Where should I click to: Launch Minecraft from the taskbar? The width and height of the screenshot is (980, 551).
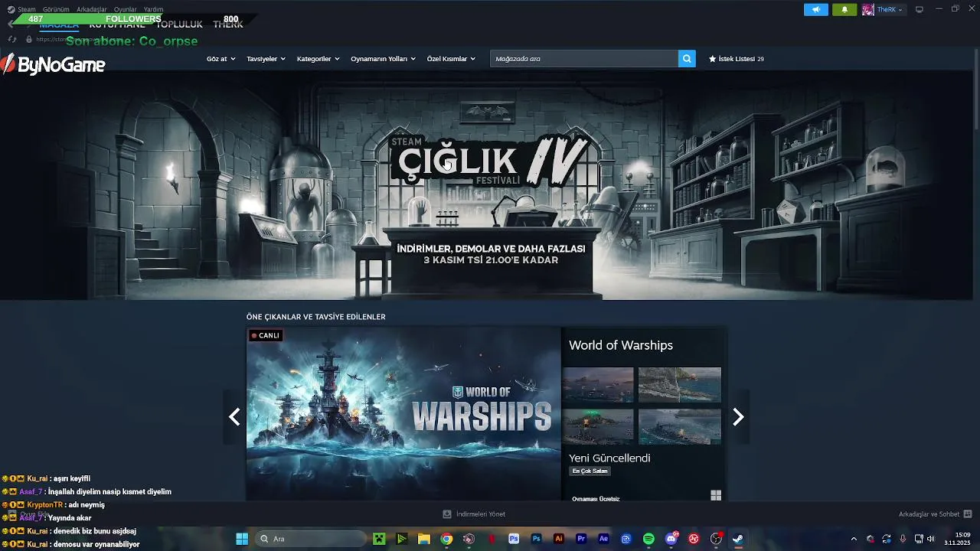[379, 539]
